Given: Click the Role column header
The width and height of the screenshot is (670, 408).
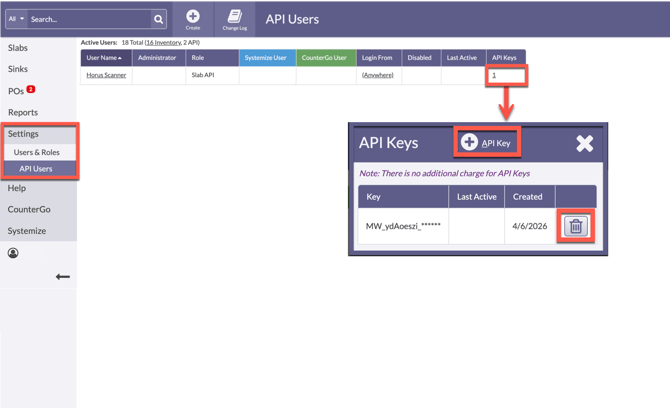Looking at the screenshot, I should (x=212, y=58).
